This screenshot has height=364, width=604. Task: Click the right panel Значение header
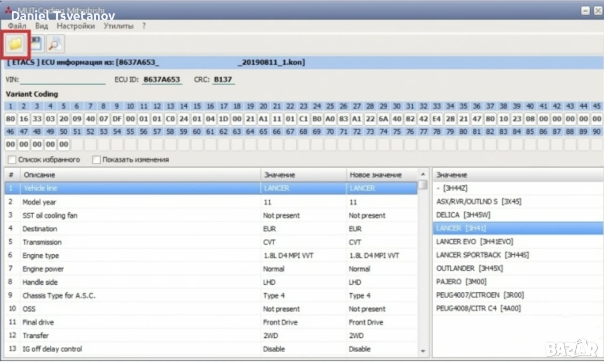(518, 175)
